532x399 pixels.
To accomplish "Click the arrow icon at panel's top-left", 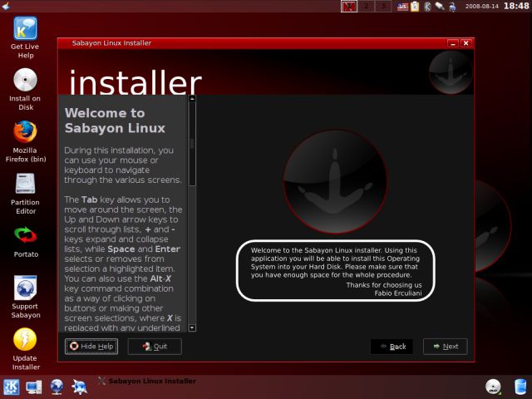I will pyautogui.click(x=6, y=6).
